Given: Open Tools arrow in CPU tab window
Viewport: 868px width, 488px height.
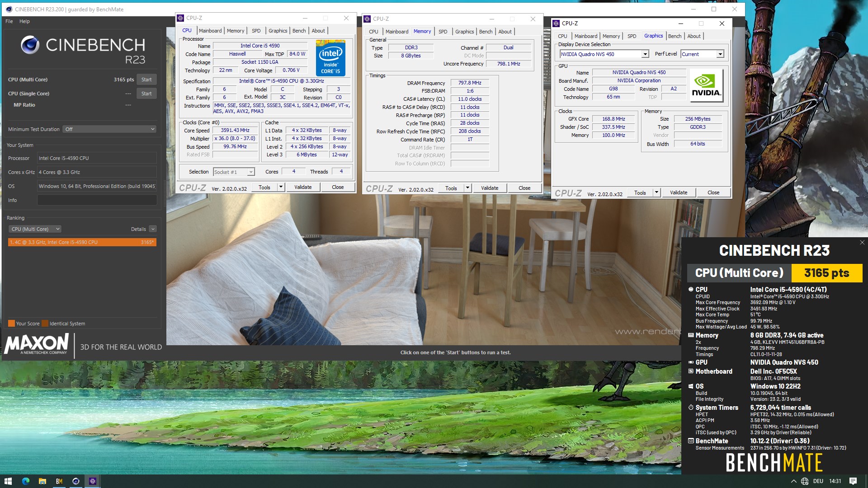Looking at the screenshot, I should click(x=281, y=187).
